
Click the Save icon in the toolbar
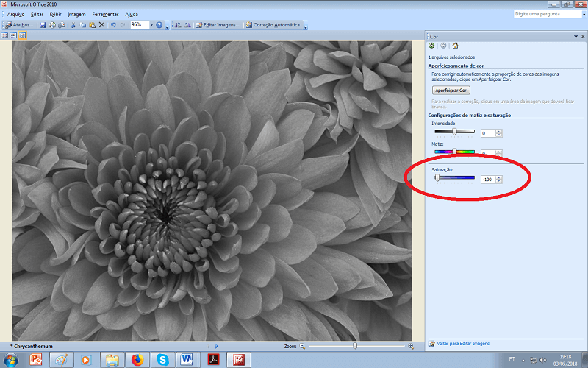coord(43,25)
